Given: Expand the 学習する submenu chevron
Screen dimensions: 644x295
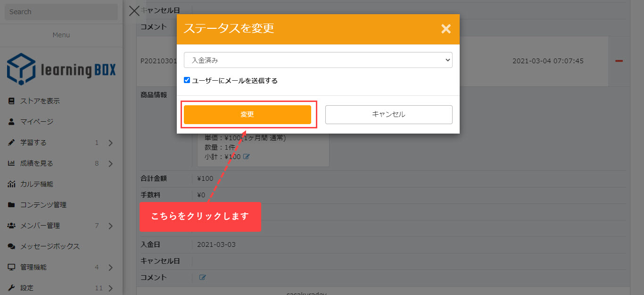Looking at the screenshot, I should 110,143.
